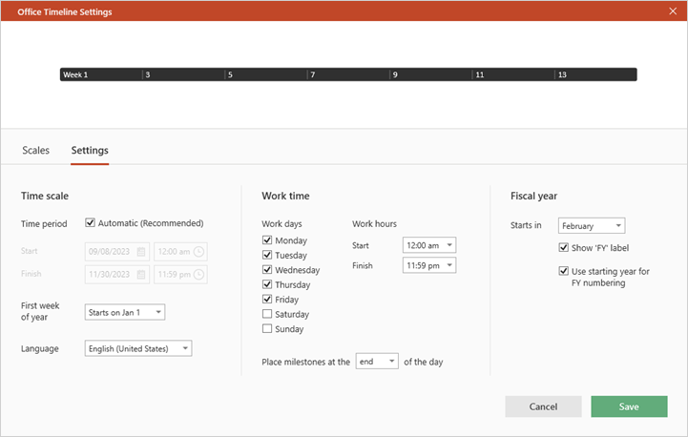Image resolution: width=688 pixels, height=437 pixels.
Task: Enable Saturday as a work day
Action: coord(267,314)
